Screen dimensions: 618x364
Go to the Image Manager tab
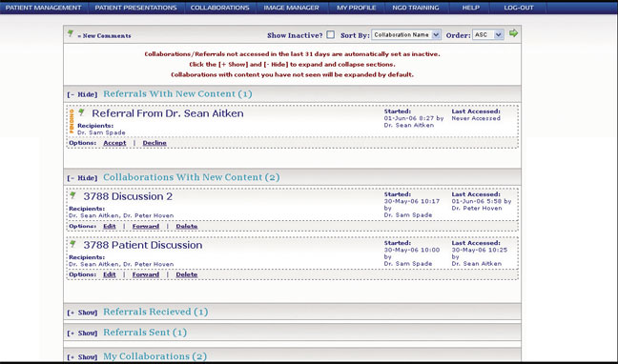pyautogui.click(x=291, y=8)
